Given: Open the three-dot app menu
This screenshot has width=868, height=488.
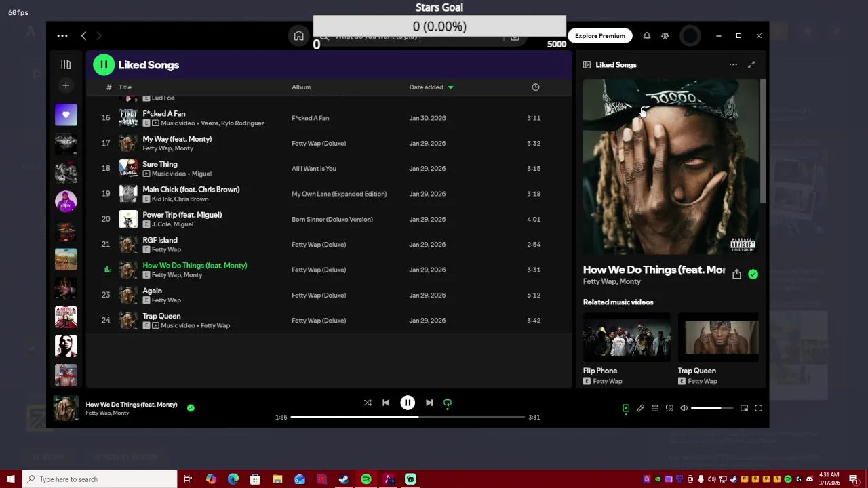Looking at the screenshot, I should click(62, 35).
